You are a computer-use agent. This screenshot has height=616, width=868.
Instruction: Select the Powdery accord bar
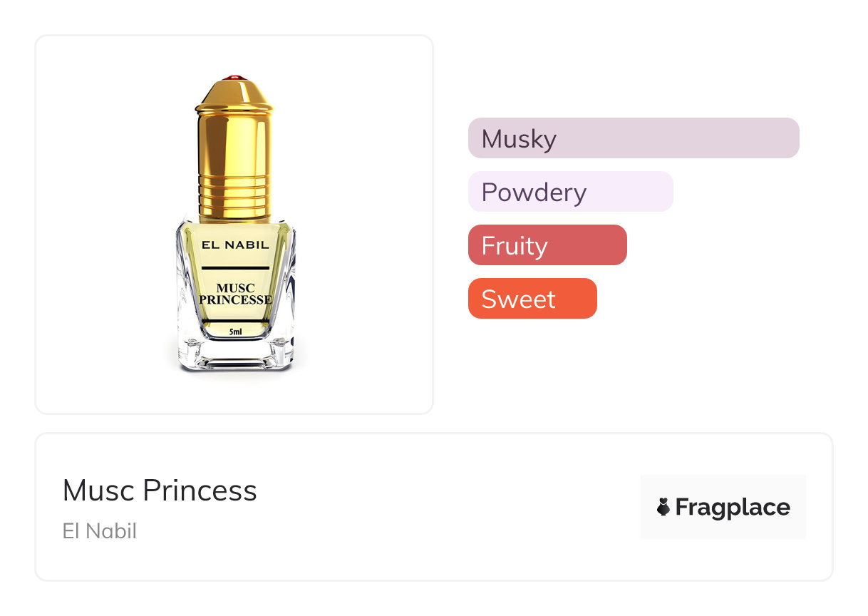pos(570,192)
